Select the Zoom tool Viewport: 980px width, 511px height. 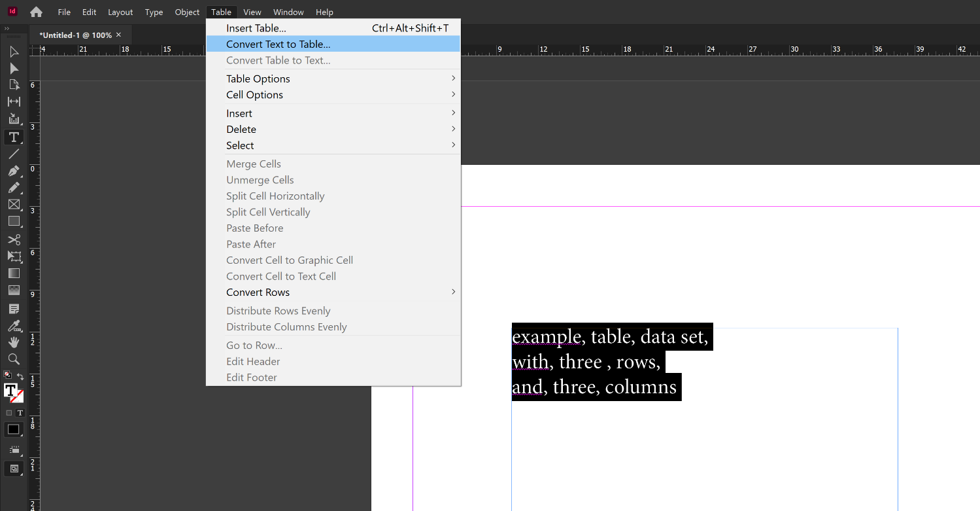tap(14, 359)
